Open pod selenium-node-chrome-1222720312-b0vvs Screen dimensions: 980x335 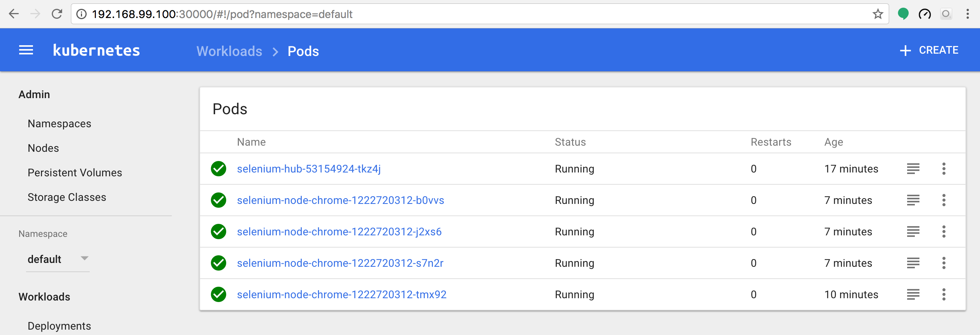click(x=340, y=200)
